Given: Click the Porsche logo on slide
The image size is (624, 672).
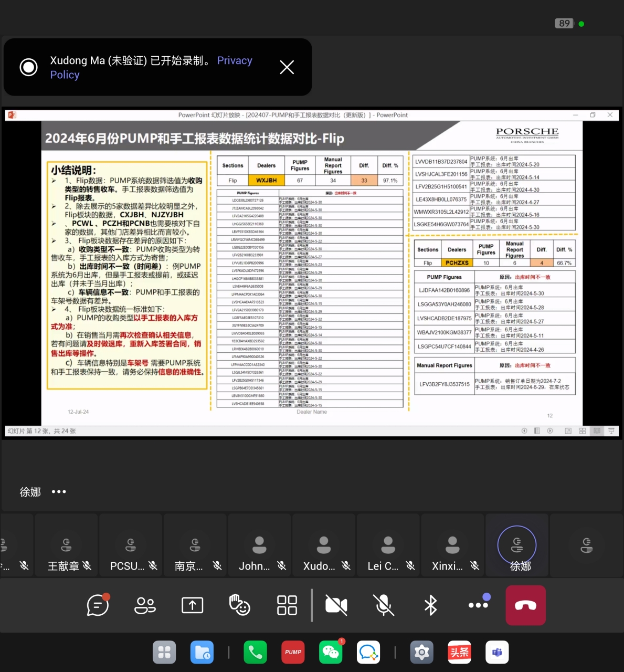Looking at the screenshot, I should coord(527,134).
